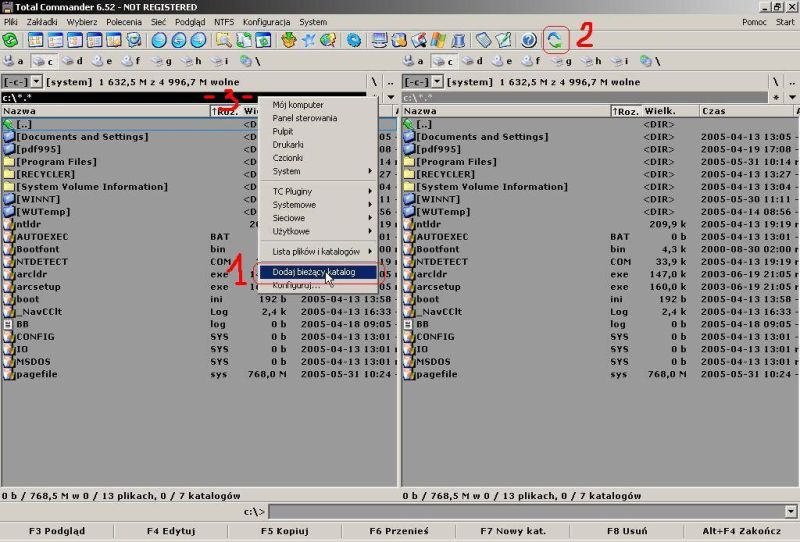Viewport: 800px width, 542px height.
Task: Open the calculator toolbar icon
Action: pos(483,40)
